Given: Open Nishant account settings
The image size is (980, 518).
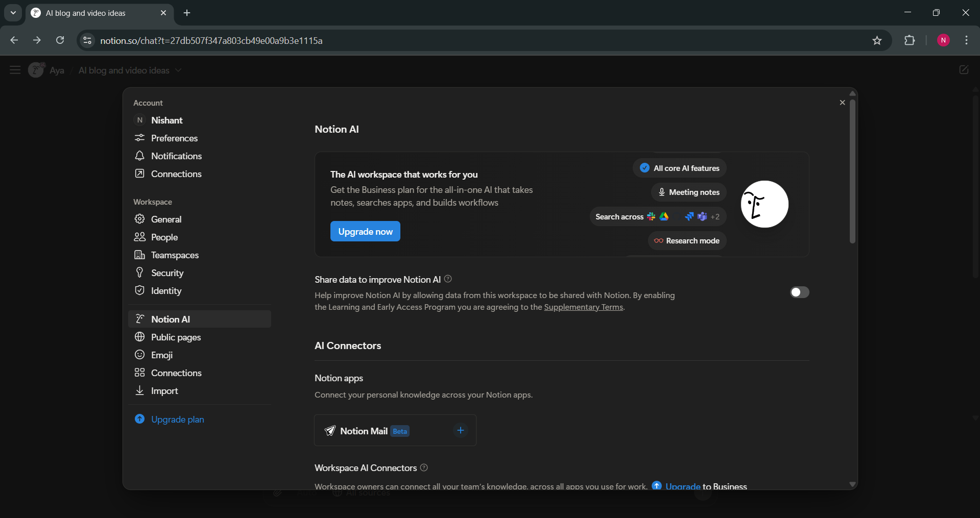Looking at the screenshot, I should pos(200,120).
